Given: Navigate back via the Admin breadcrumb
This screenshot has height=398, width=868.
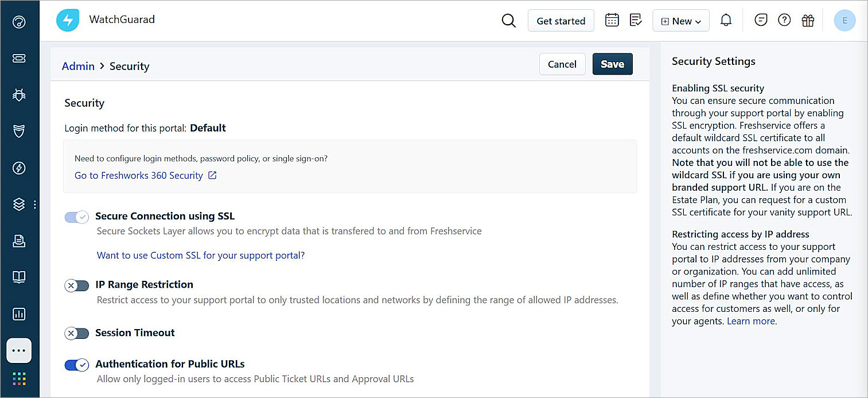Looking at the screenshot, I should (78, 66).
